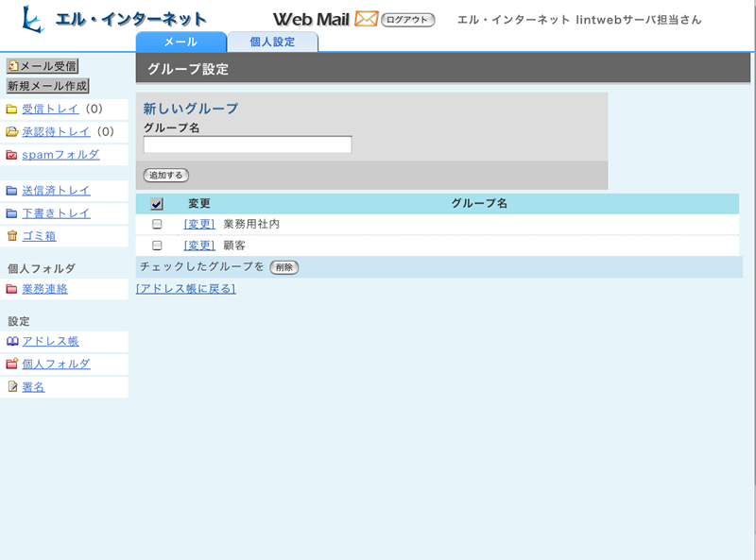Click the 変更 column header

199,203
